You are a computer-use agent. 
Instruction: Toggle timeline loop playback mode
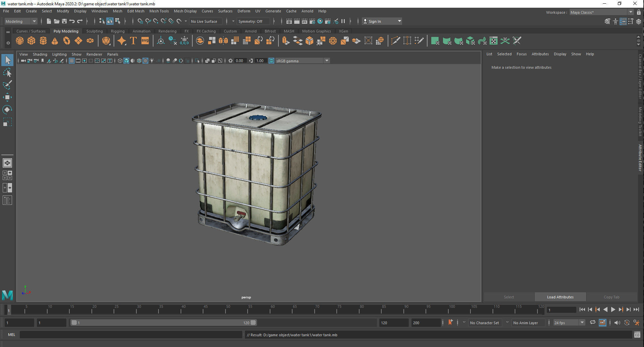coord(592,323)
